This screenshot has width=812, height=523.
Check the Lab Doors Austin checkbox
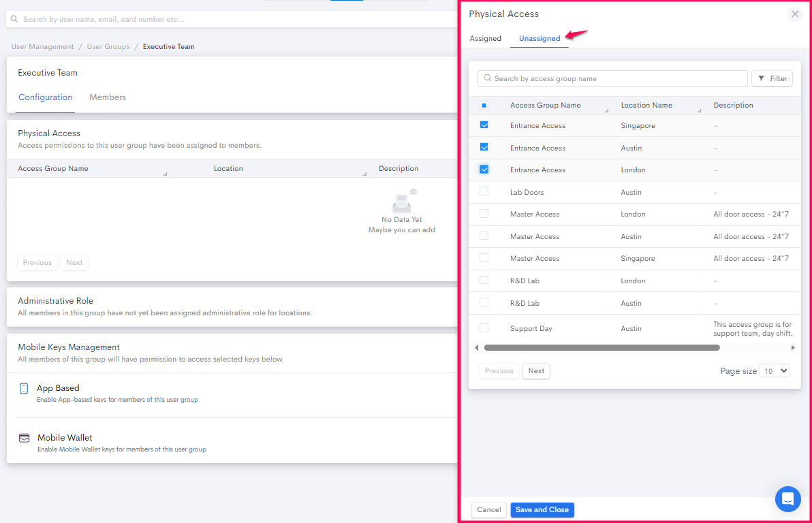(x=484, y=191)
